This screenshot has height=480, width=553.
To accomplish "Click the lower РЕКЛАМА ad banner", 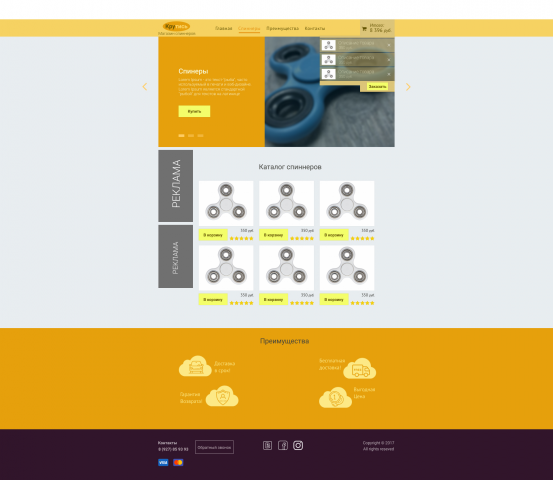I will [x=176, y=257].
